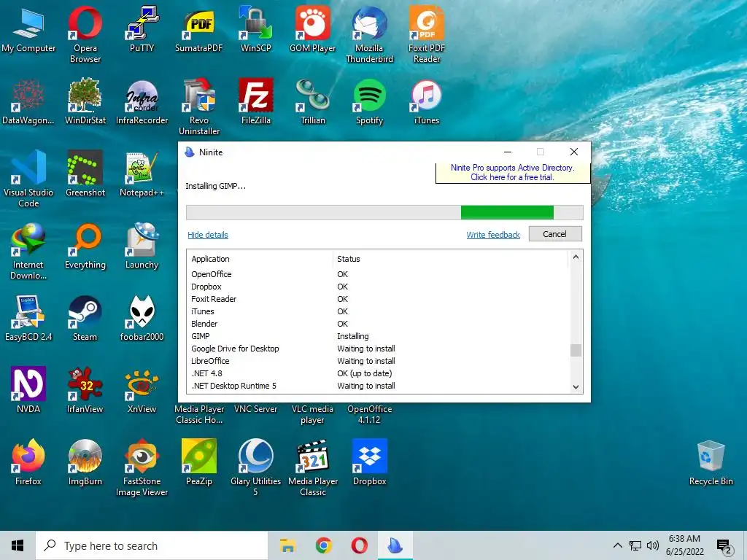Select the Google Drive for Desktop row
Image resolution: width=747 pixels, height=560 pixels.
tap(378, 349)
